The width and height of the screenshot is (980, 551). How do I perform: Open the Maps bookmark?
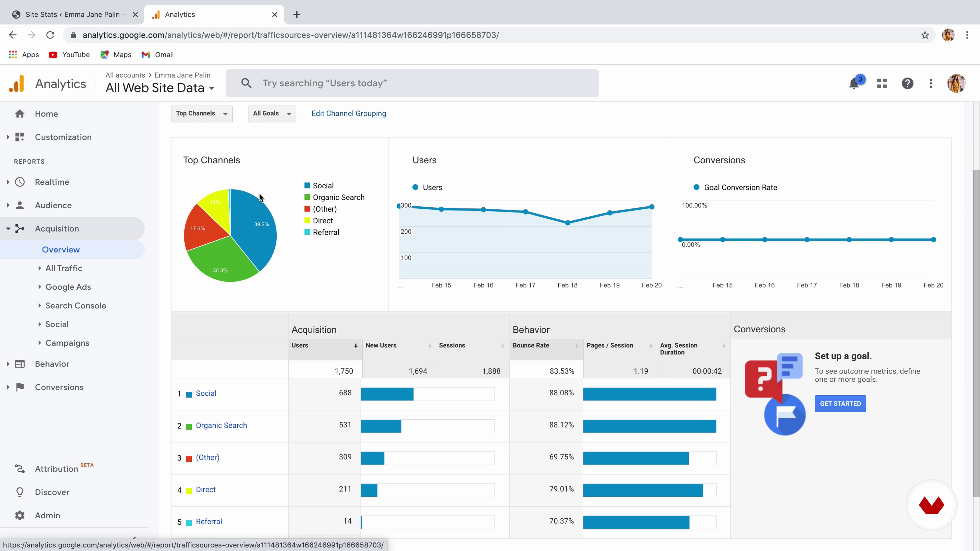click(116, 55)
